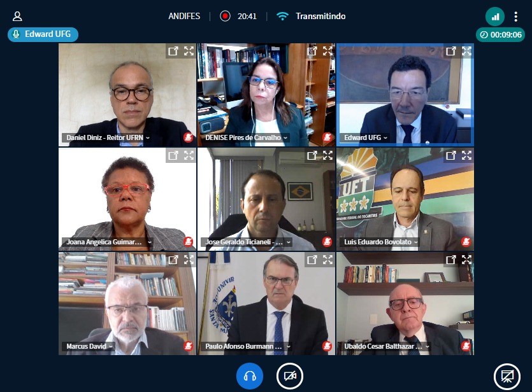Open the participants list user icon
Screen dimensions: 532x392
click(x=17, y=17)
